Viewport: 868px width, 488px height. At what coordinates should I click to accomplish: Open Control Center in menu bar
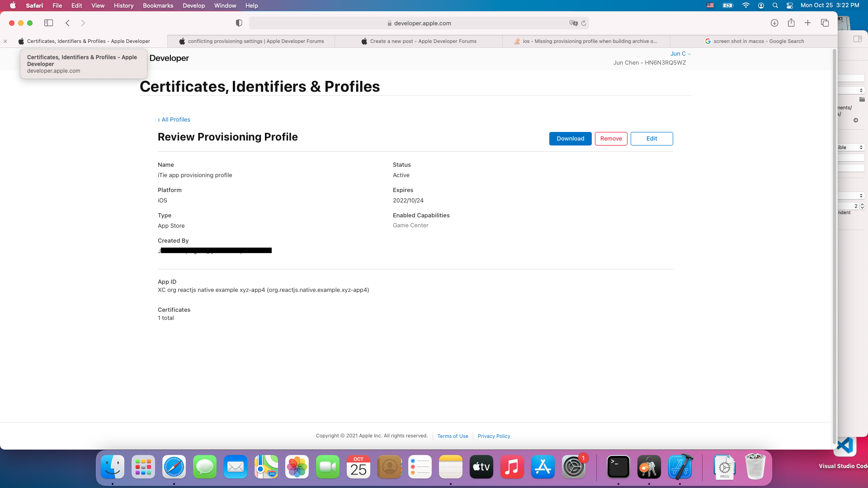pyautogui.click(x=790, y=5)
